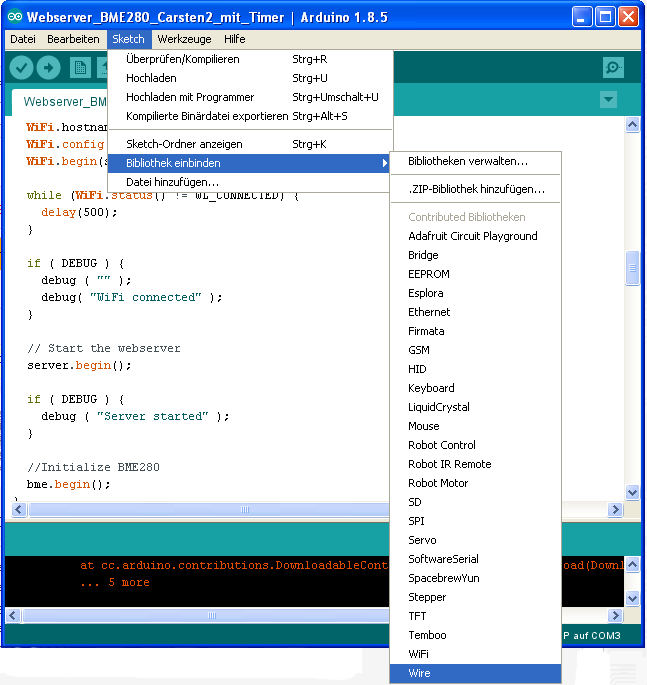Click editor vertical scrollbar down arrow
This screenshot has width=647, height=685.
[632, 493]
